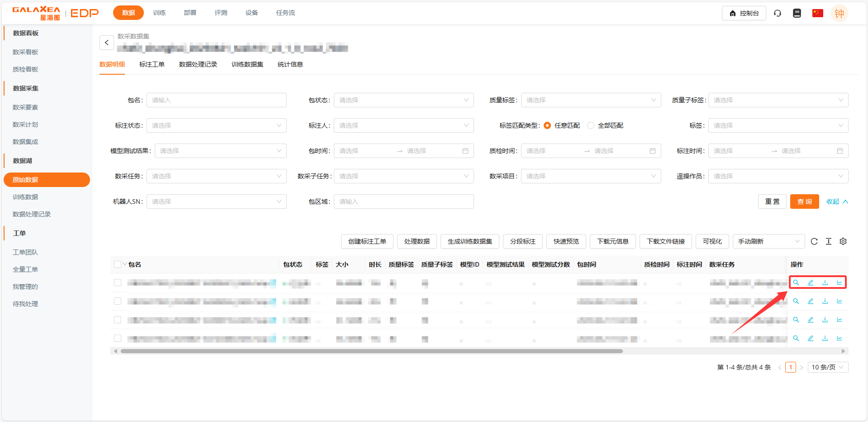Screen dimensions: 868x422
Task: Click the download icon in second row
Action: coord(825,301)
